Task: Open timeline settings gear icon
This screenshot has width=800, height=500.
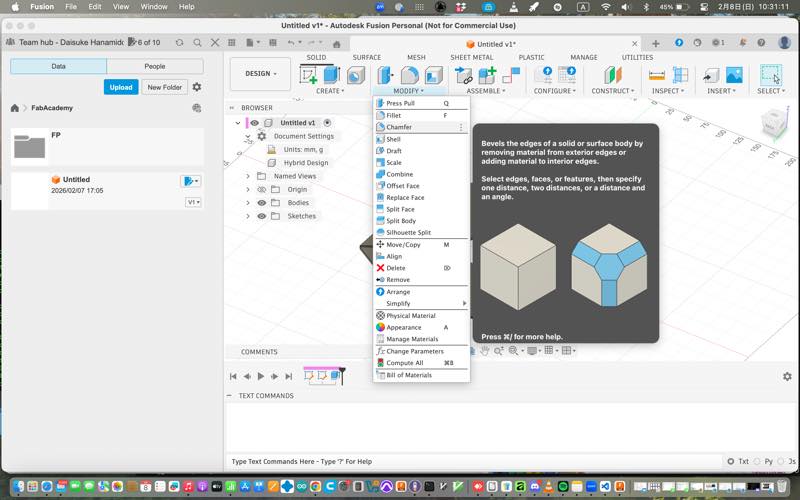Action: point(787,376)
